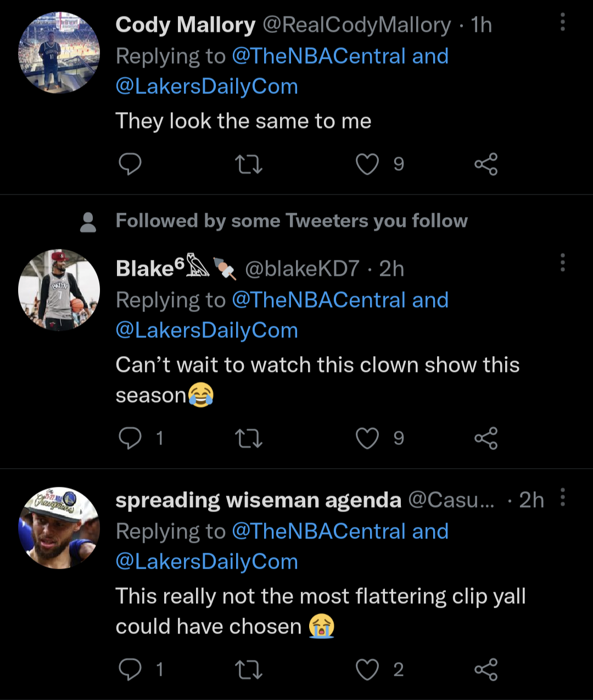Retweet Cody Mallory's tweet

point(248,164)
